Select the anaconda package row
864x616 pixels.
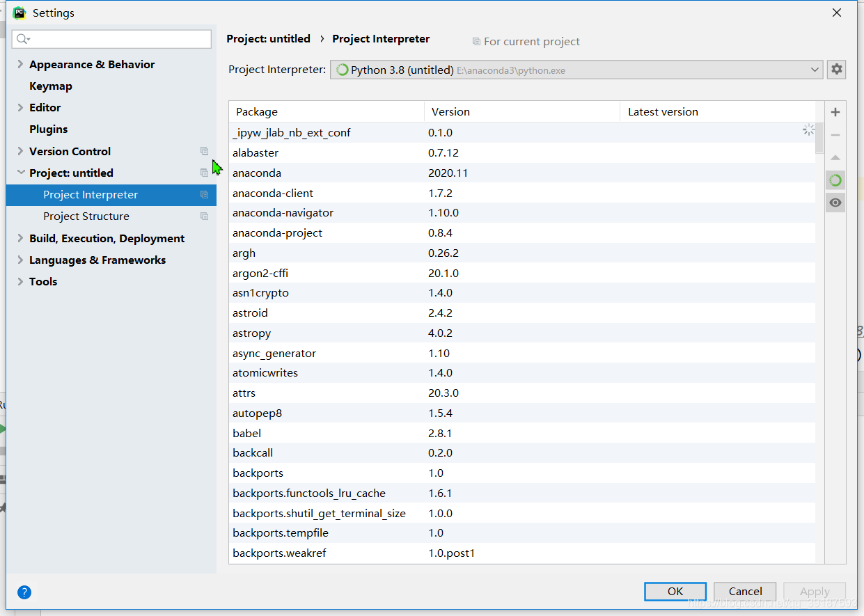[x=522, y=173]
